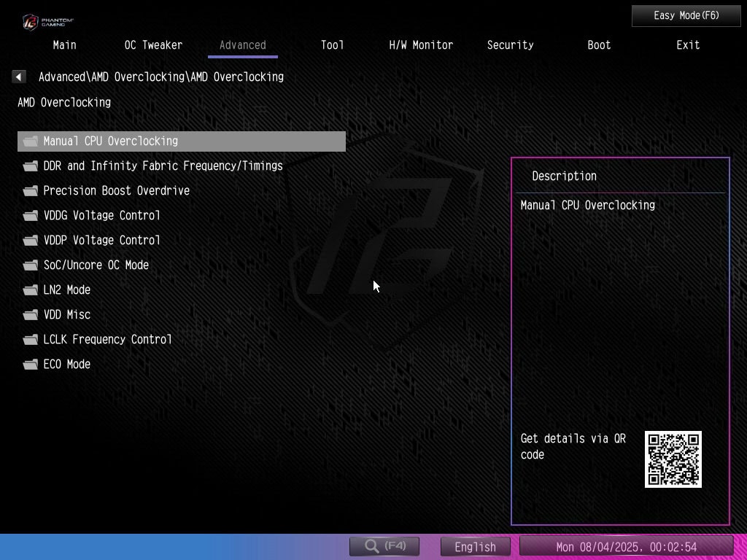Click the folder icon beside Precision Boost Overdrive
The width and height of the screenshot is (747, 560).
31,190
